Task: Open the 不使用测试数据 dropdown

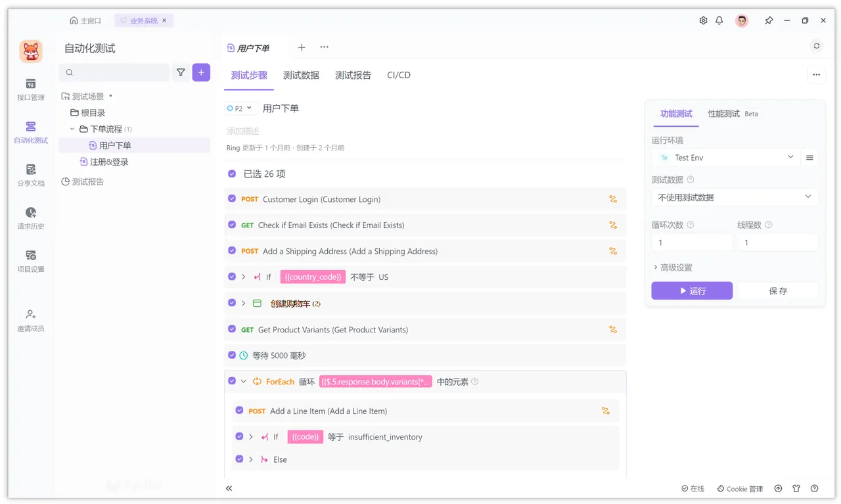Action: (735, 197)
